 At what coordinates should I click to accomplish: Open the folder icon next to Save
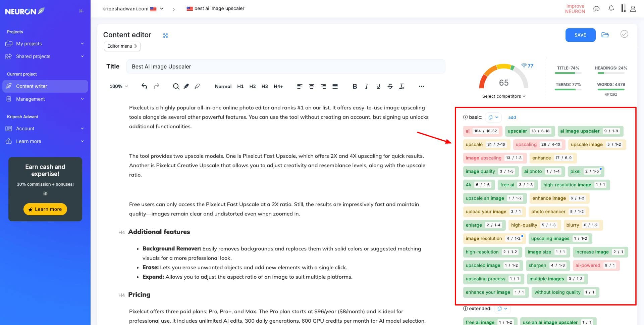605,35
